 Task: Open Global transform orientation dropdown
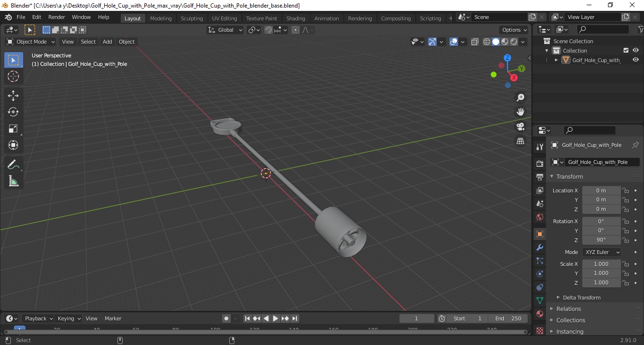click(225, 30)
